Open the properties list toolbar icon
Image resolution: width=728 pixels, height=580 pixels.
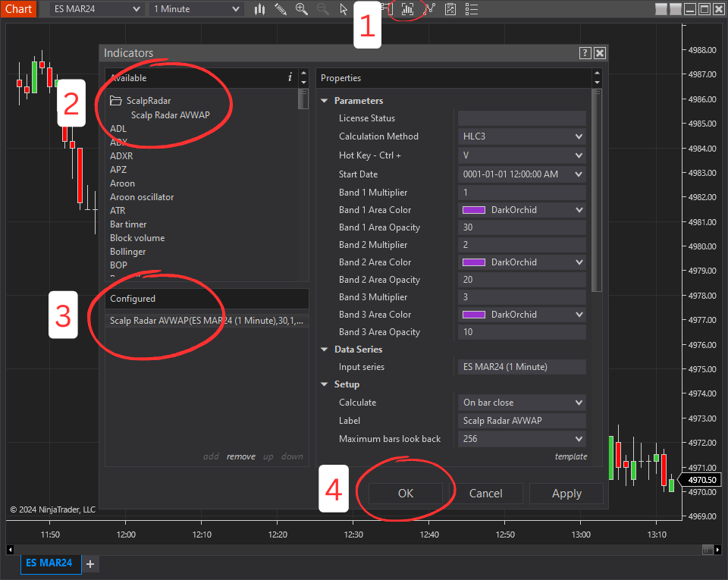coord(471,9)
